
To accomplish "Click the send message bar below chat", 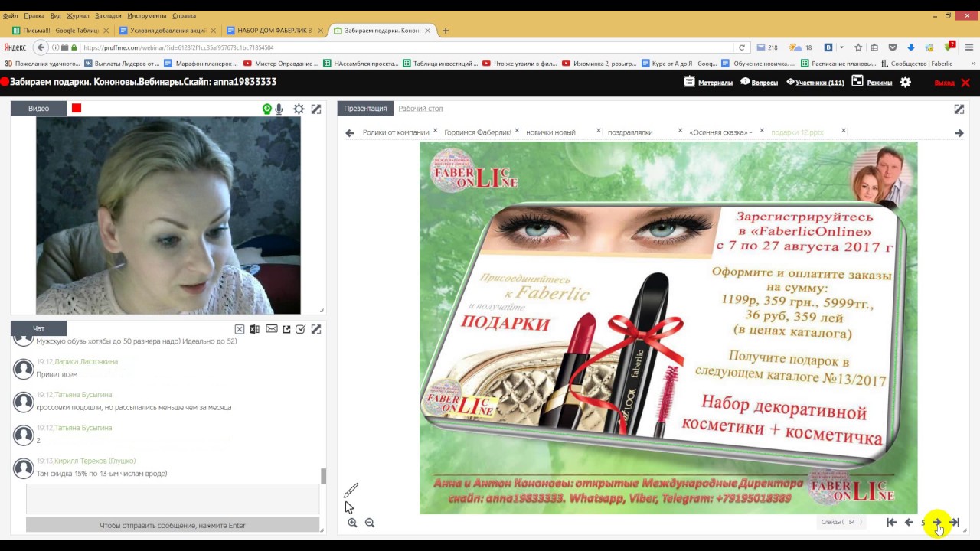I will [172, 526].
